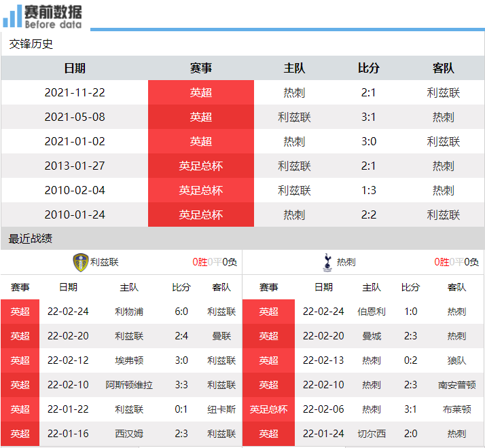Click home team 伯恩利
This screenshot has height=448, width=485.
click(372, 312)
